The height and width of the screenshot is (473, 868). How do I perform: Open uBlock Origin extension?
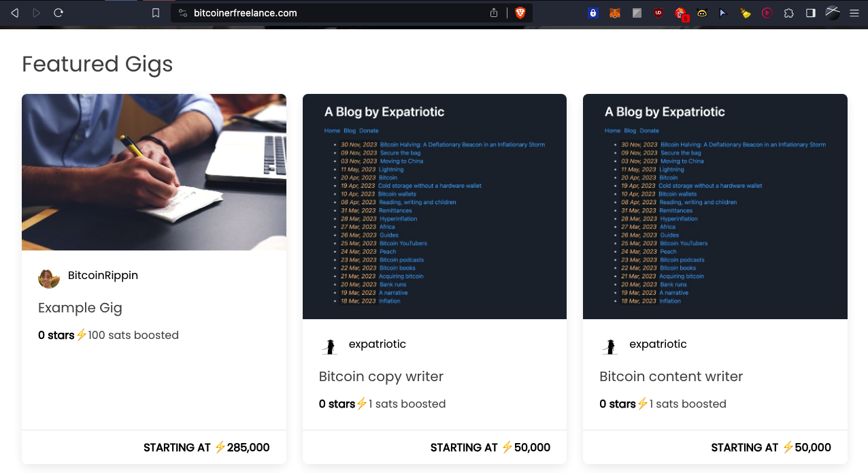tap(658, 13)
